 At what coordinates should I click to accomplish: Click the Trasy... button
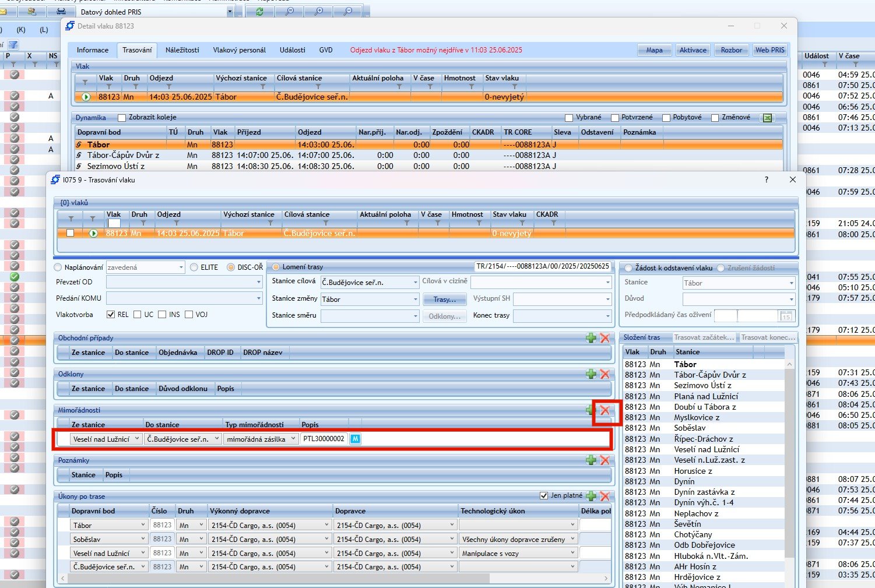tap(444, 300)
